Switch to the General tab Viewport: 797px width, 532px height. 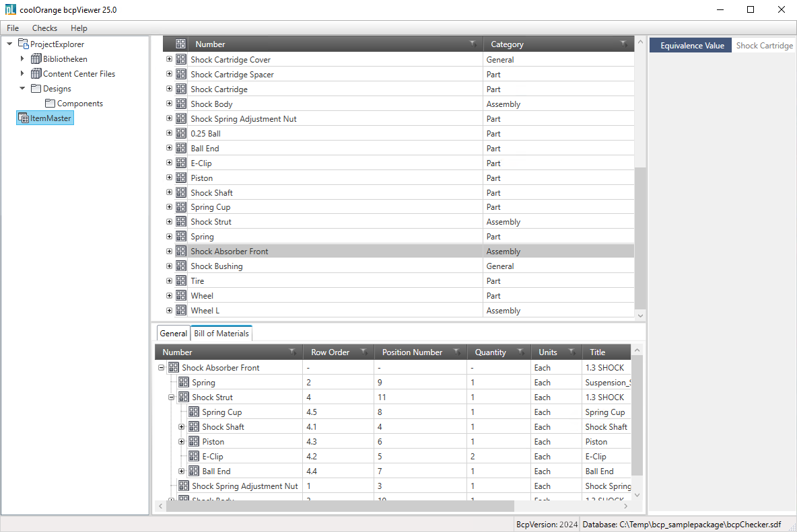pyautogui.click(x=173, y=334)
